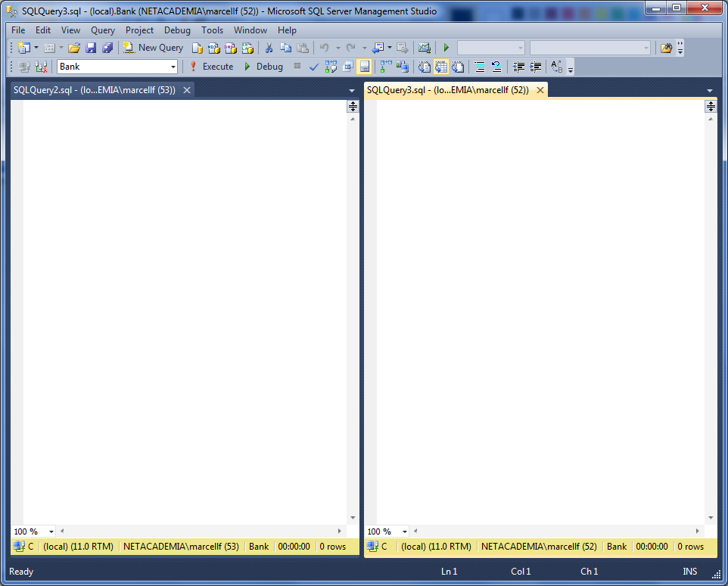Screen dimensions: 728x586
Task: Click the XMLA Query icon
Action: click(247, 48)
